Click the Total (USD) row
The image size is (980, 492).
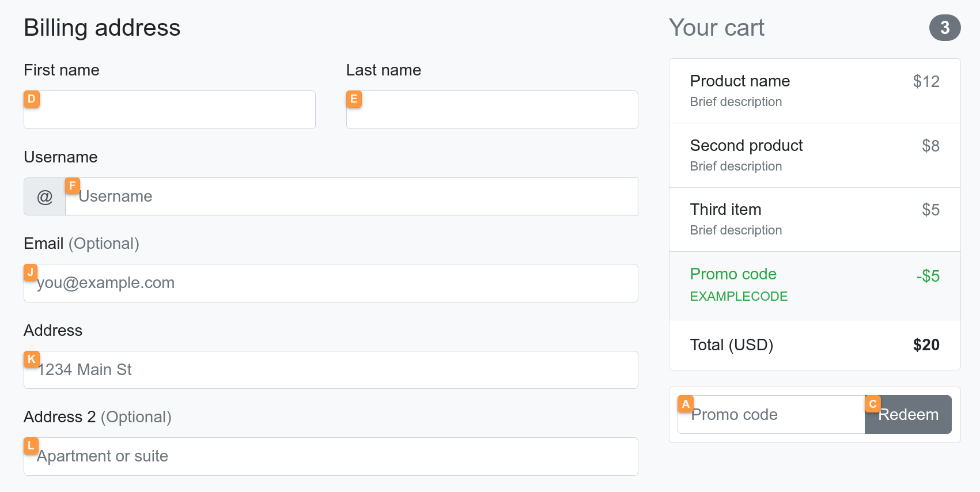pos(814,345)
